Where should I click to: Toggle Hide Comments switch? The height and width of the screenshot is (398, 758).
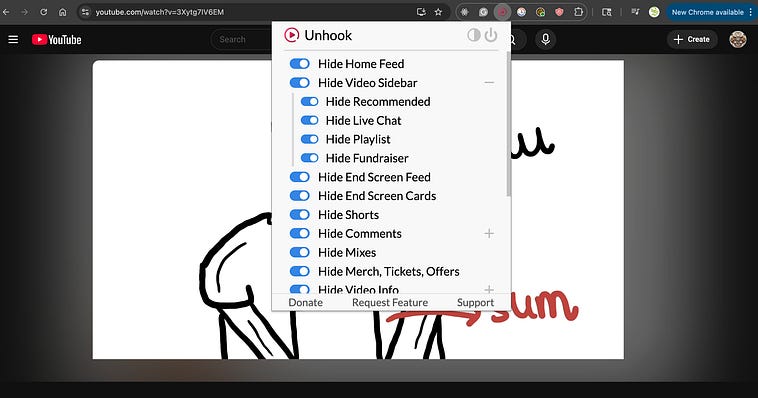[300, 234]
